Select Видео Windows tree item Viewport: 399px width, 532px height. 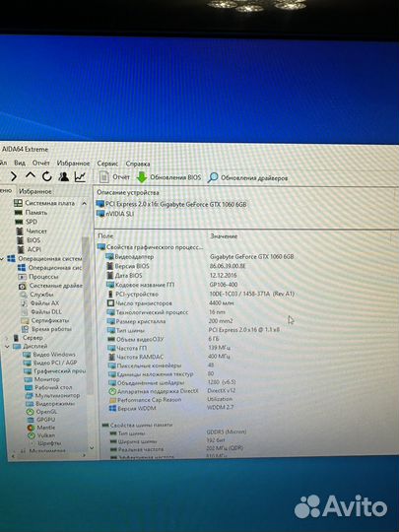[49, 355]
